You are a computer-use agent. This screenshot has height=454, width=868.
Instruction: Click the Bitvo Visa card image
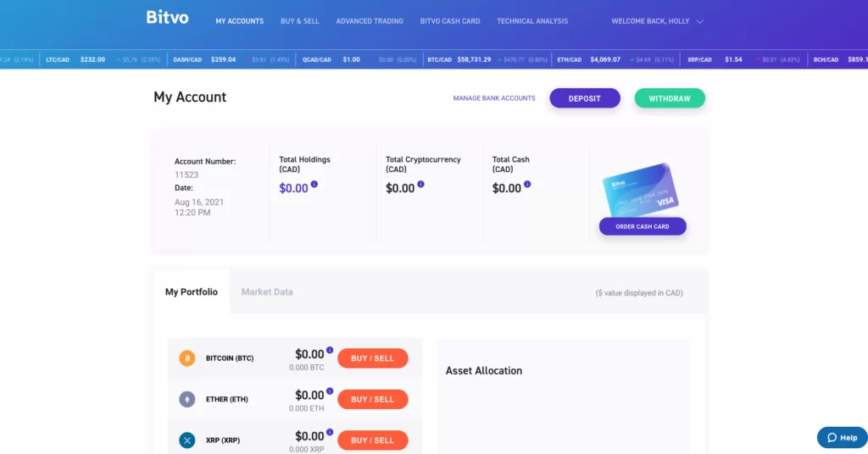click(x=641, y=190)
